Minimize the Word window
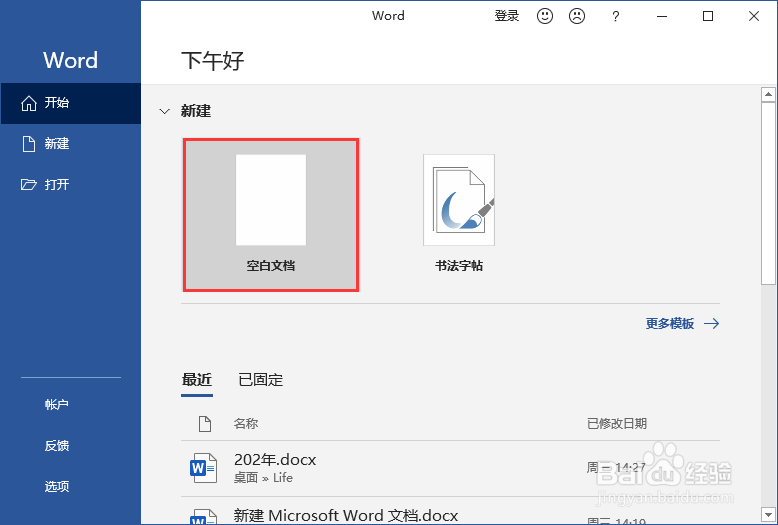 pyautogui.click(x=662, y=16)
